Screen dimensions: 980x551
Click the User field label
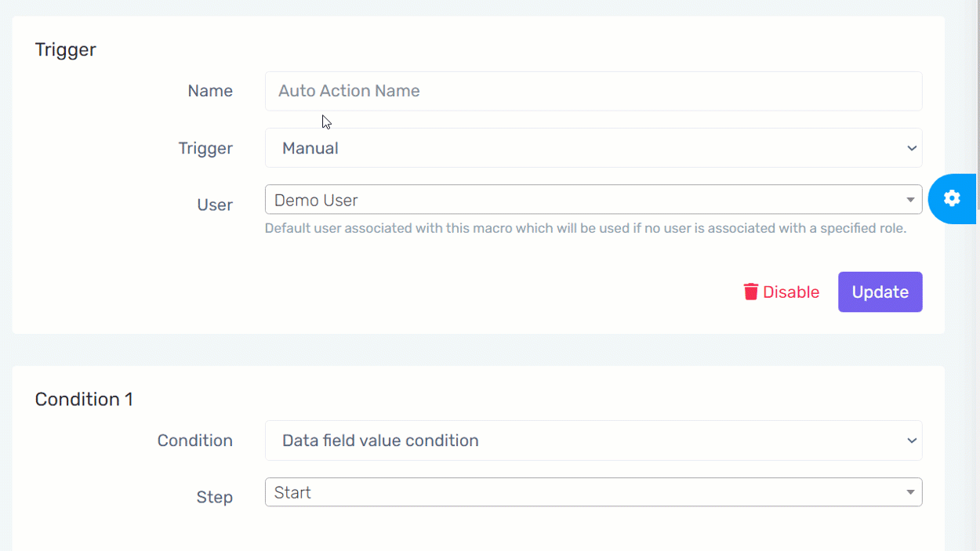pos(214,205)
